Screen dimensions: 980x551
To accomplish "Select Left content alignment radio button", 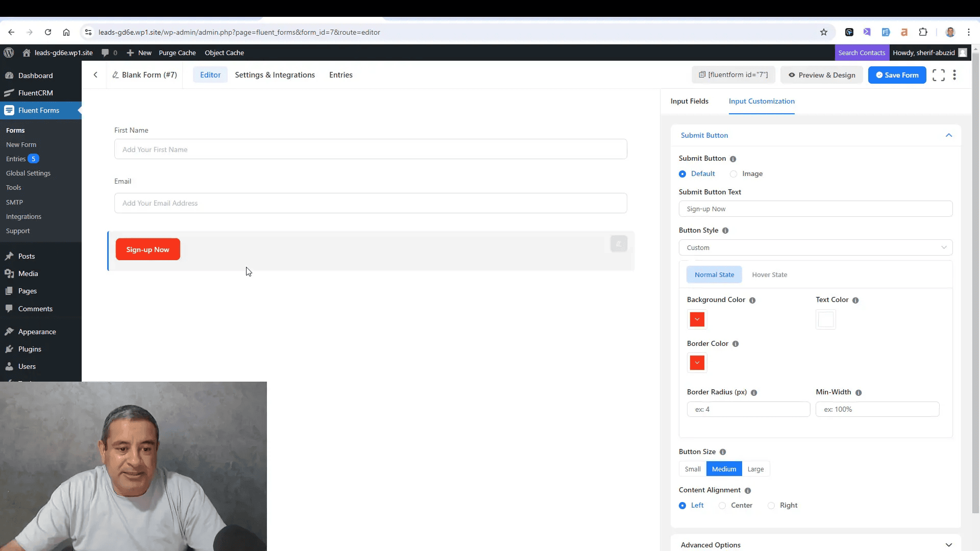I will tap(682, 505).
